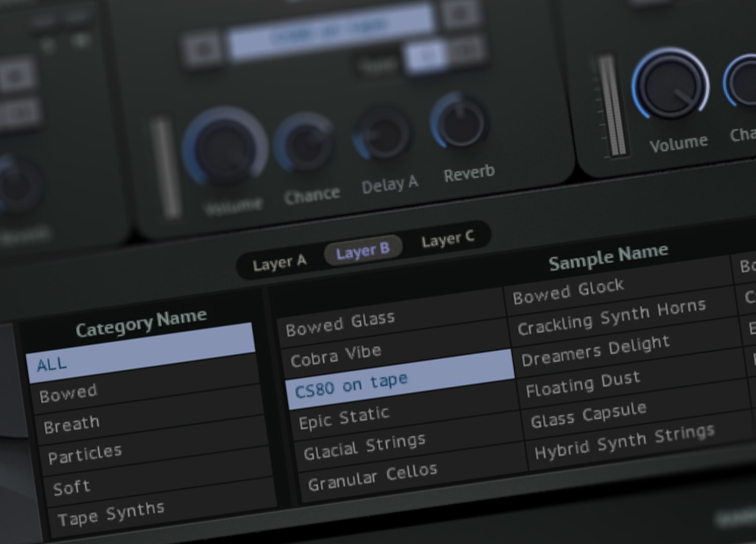Load the Bowed Glass sample
756x544 pixels.
392,319
